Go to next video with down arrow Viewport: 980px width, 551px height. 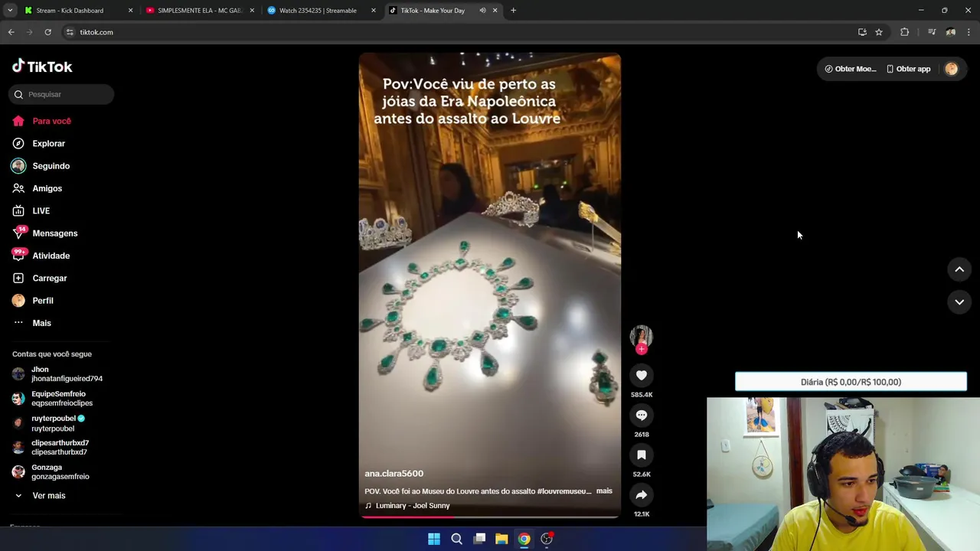tap(959, 302)
